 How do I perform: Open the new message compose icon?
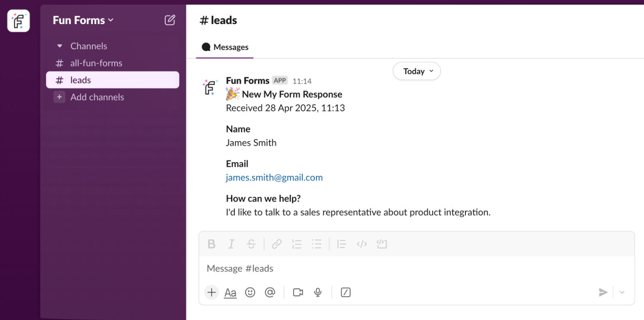170,20
